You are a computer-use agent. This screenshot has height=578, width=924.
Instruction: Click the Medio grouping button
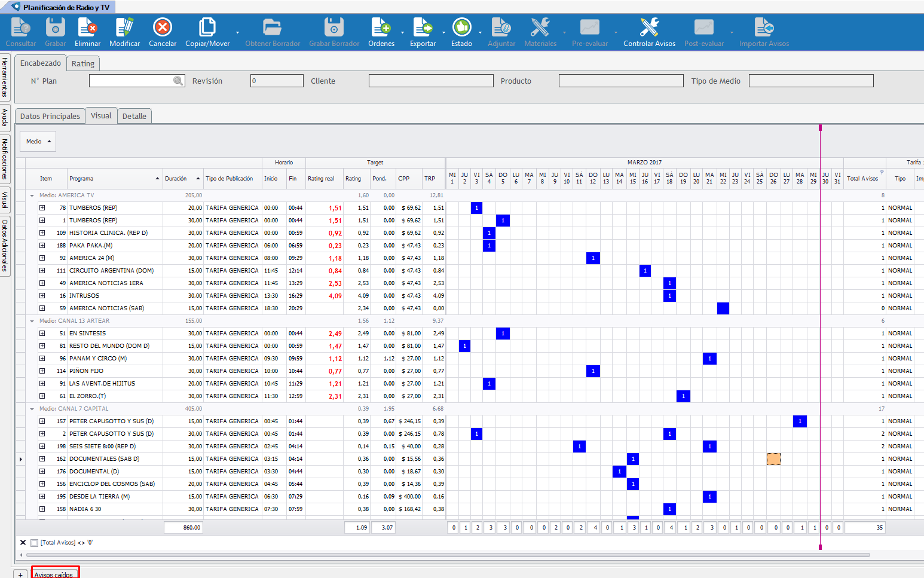tap(38, 142)
